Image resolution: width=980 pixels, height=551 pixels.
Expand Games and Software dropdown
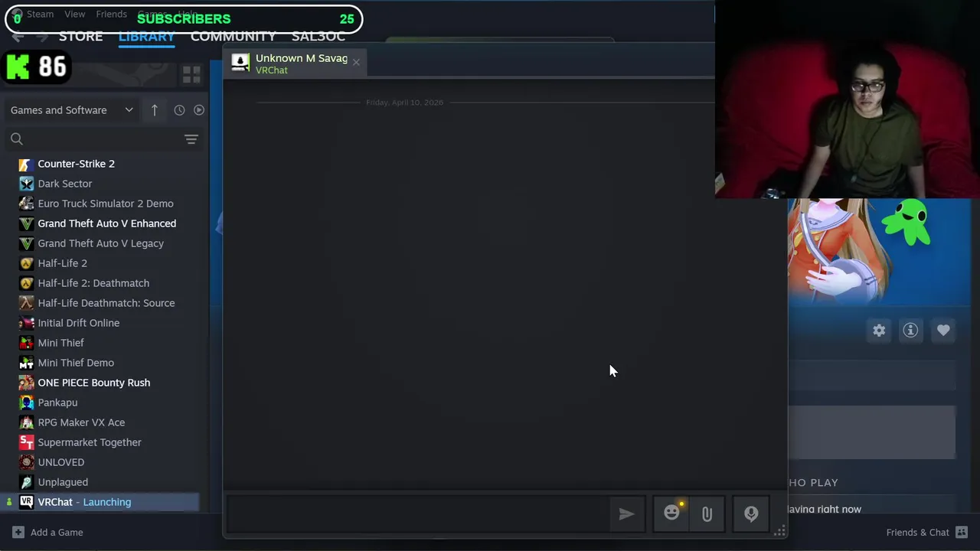coord(72,110)
